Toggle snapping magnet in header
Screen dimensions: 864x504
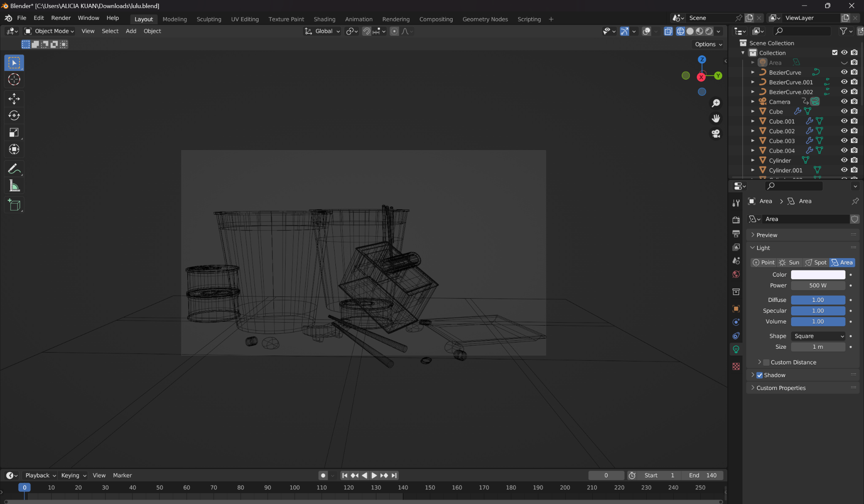pyautogui.click(x=366, y=31)
